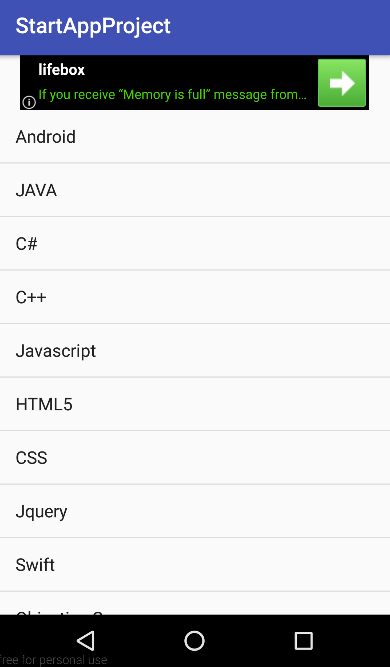Open the Javascript list item

click(195, 351)
